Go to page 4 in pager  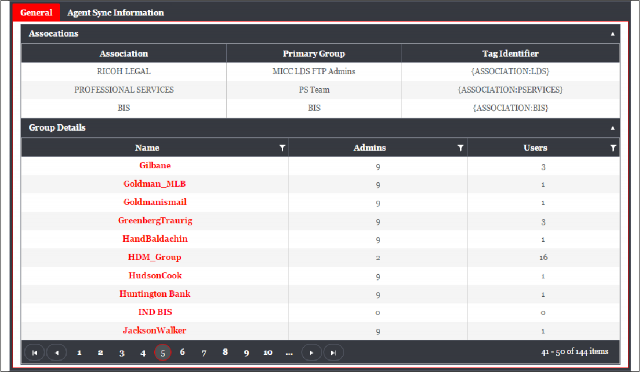click(143, 353)
